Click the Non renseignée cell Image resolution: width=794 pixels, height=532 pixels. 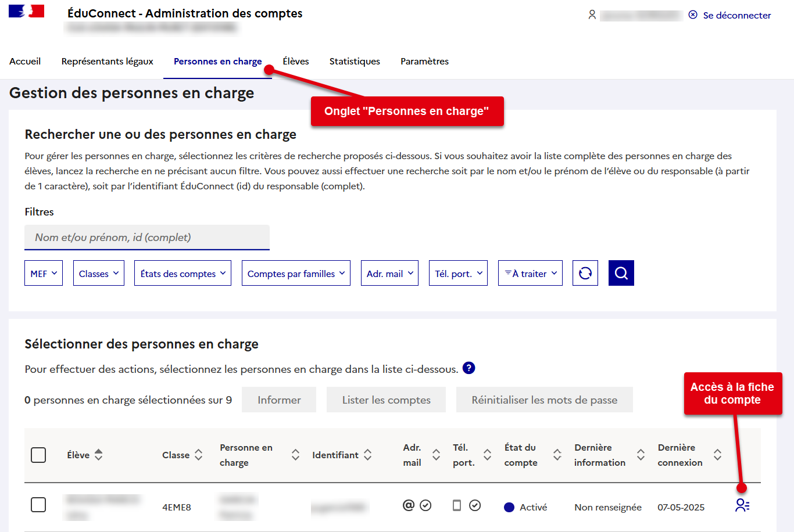pyautogui.click(x=608, y=507)
